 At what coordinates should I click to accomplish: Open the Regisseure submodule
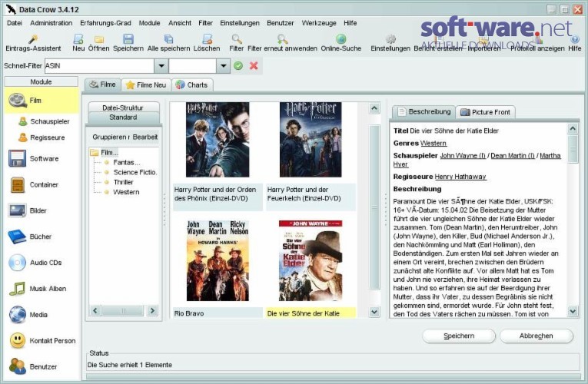click(42, 137)
